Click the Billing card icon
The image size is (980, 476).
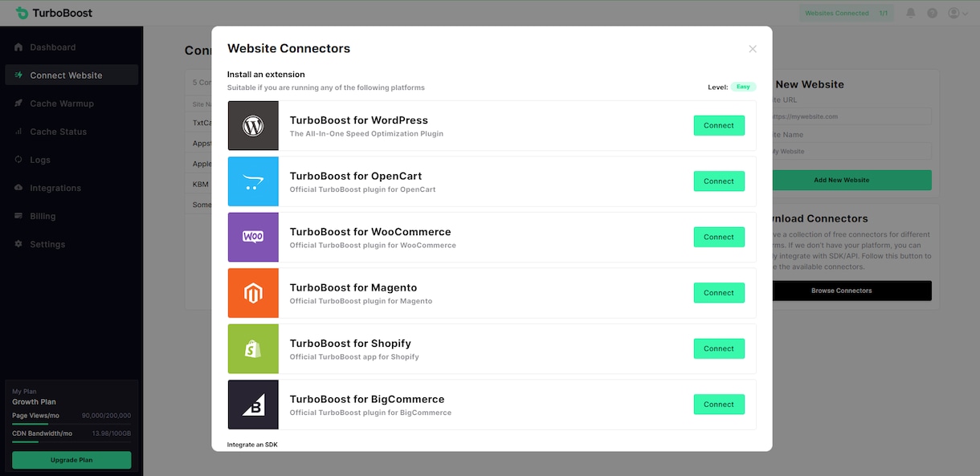pos(18,216)
